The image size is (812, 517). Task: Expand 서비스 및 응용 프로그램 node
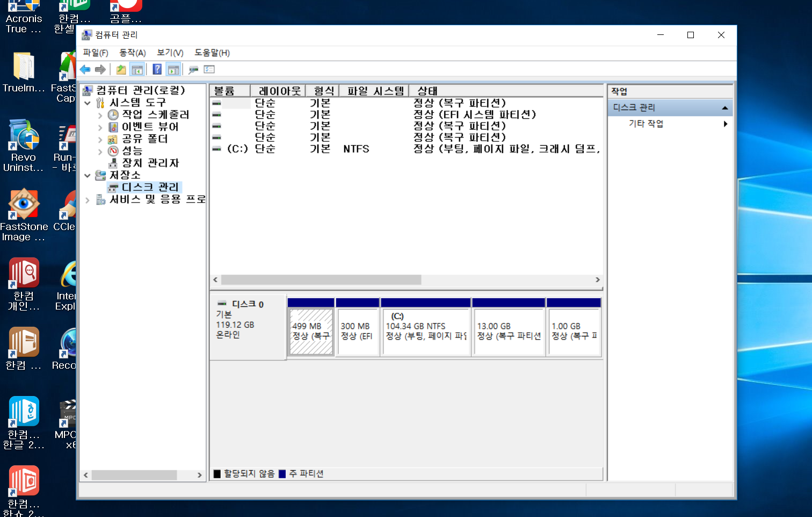click(88, 200)
